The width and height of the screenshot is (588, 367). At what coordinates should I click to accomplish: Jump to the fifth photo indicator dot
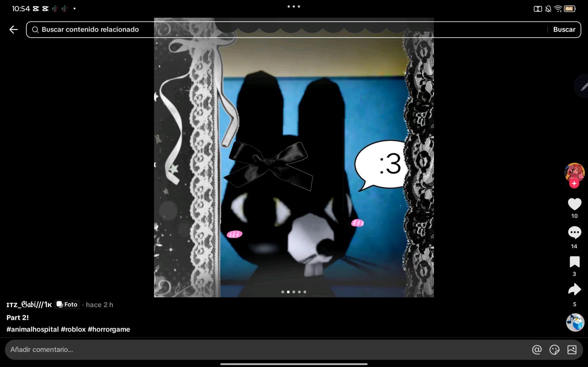(305, 292)
